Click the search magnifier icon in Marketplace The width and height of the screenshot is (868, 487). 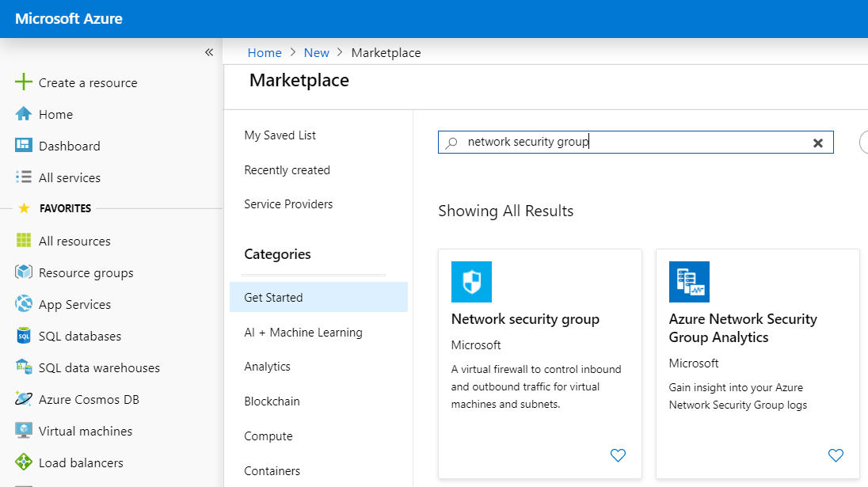[x=451, y=143]
